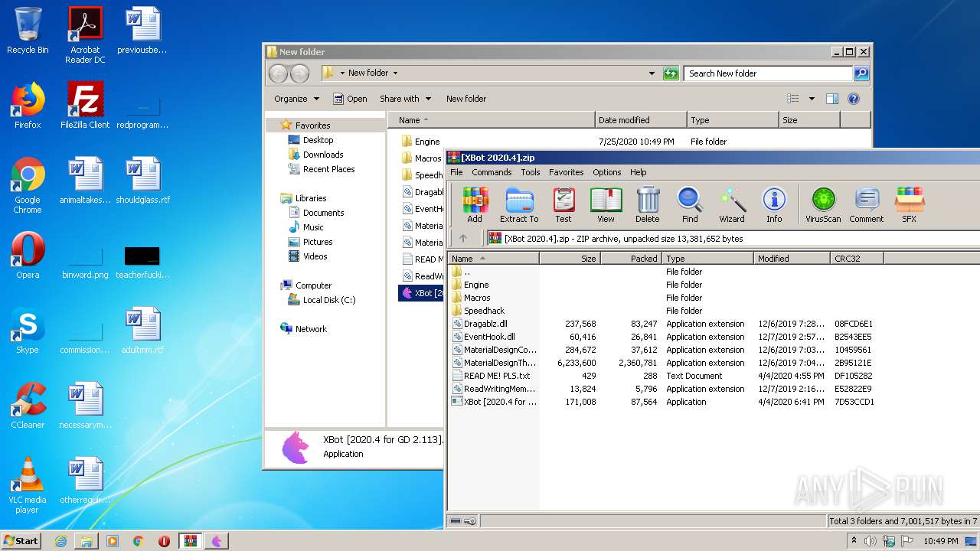
Task: Run VirusScan from the WinRAR toolbar
Action: (823, 204)
